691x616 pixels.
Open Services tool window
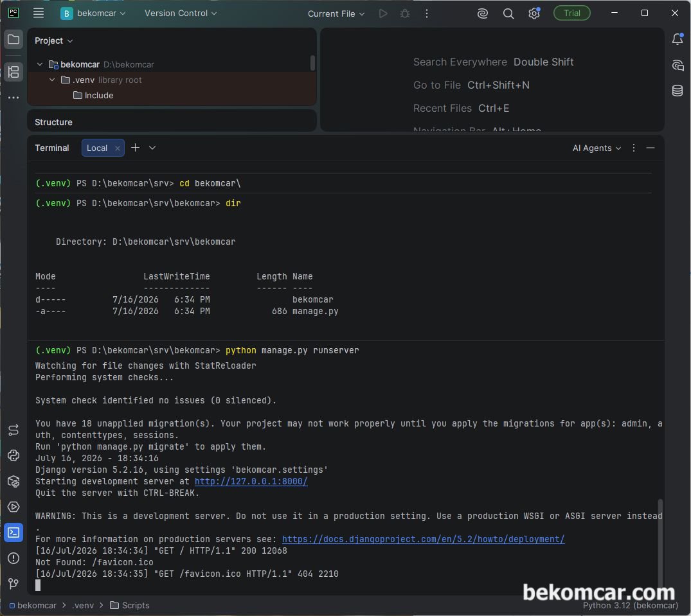coord(13,507)
